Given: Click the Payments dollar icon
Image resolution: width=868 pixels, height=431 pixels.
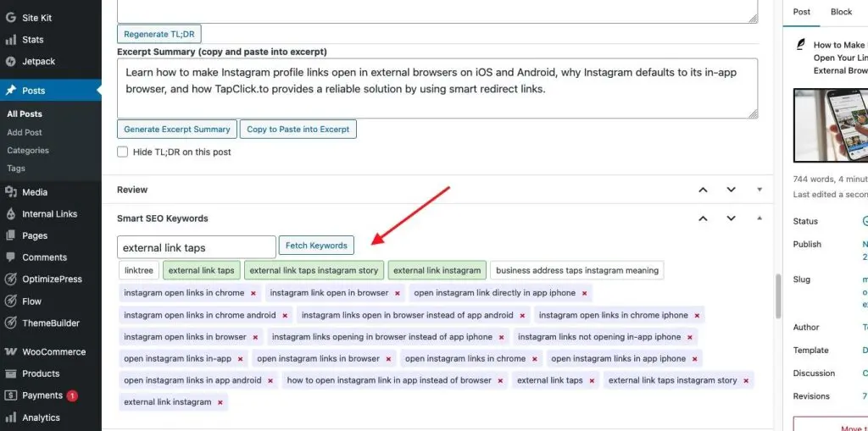Looking at the screenshot, I should pyautogui.click(x=10, y=395).
